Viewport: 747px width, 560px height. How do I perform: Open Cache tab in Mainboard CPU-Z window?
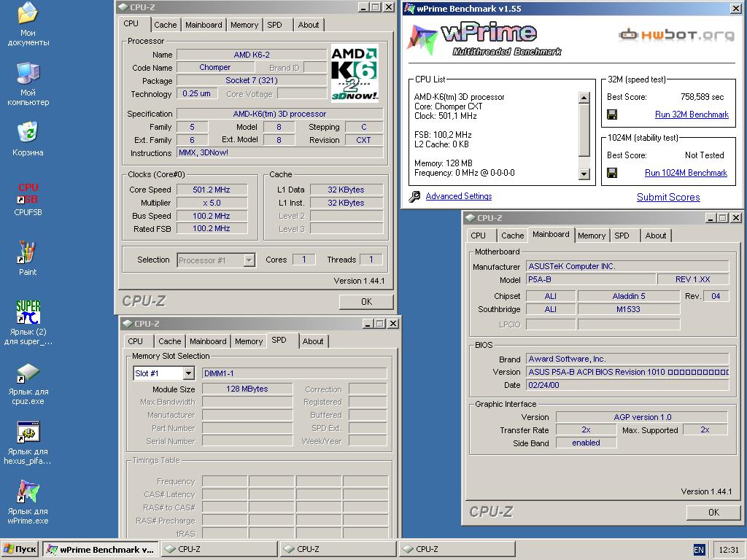513,236
